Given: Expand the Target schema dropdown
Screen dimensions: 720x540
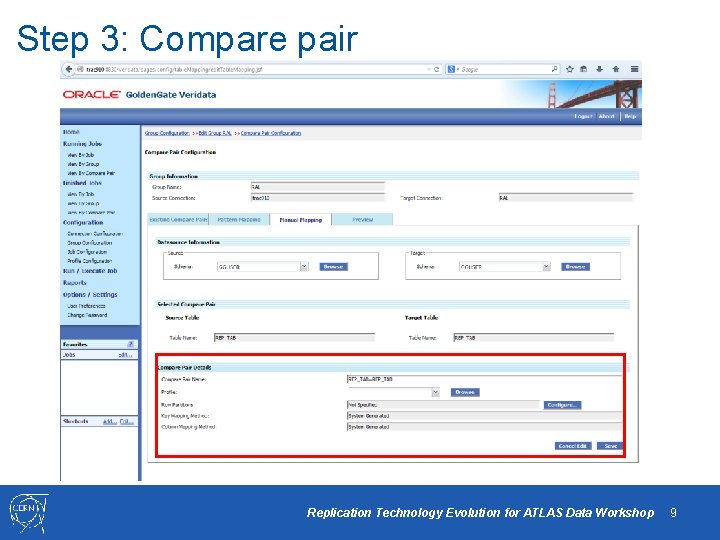Looking at the screenshot, I should (546, 267).
